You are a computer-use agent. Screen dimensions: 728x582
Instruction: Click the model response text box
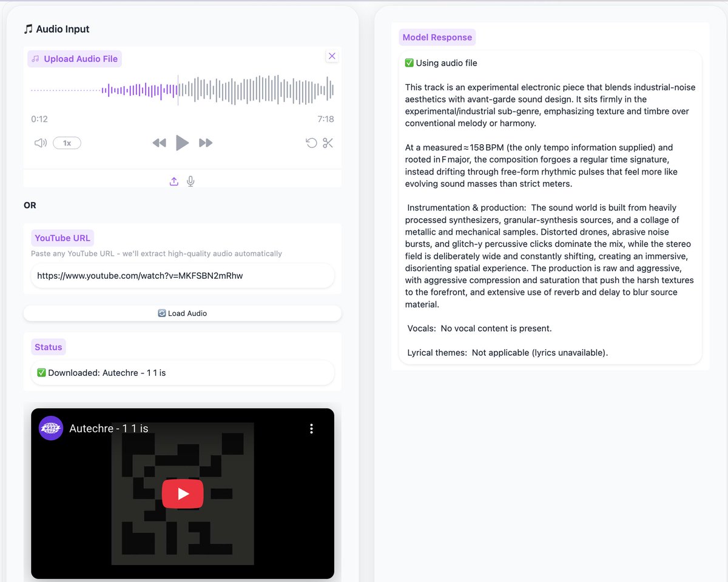tap(550, 207)
